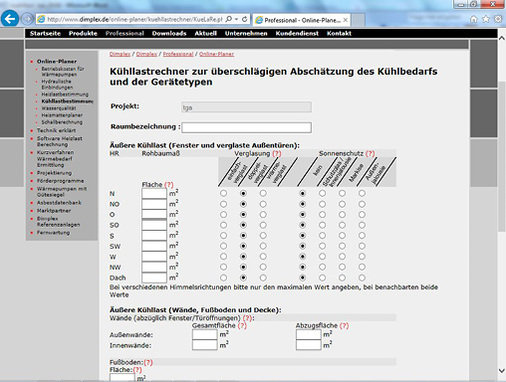The width and height of the screenshot is (506, 382).
Task: Open help (?) next to Sonnenschutz
Action: pyautogui.click(x=370, y=153)
